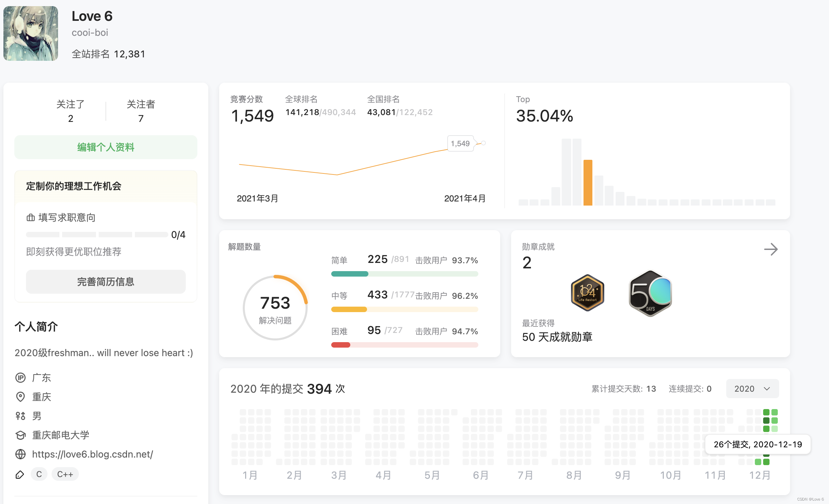Click the graduation cap university icon

(x=20, y=435)
